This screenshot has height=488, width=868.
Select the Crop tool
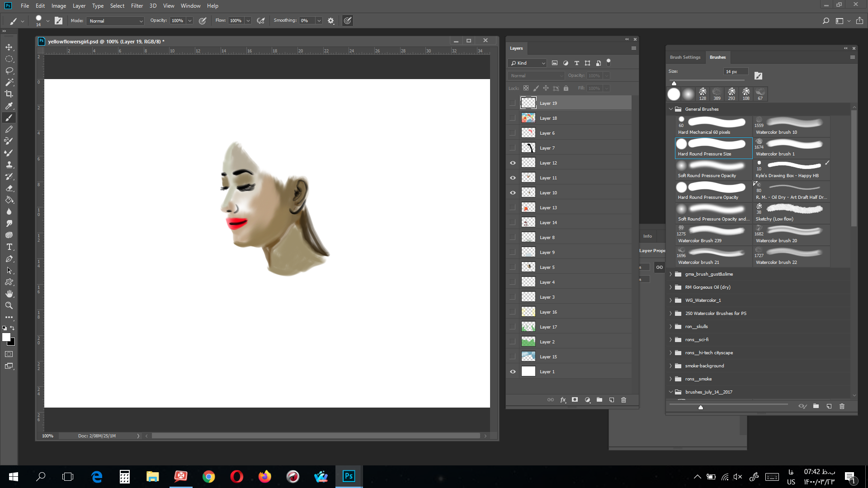[9, 94]
